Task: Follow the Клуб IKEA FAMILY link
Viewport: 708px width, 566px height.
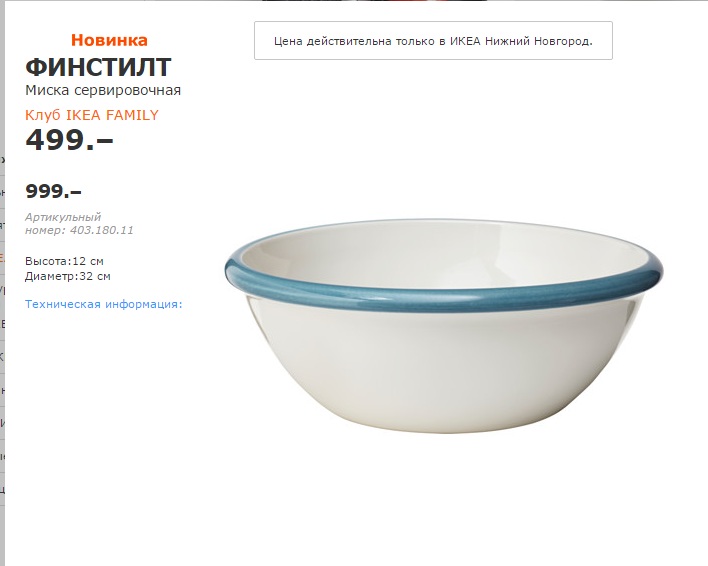Action: 92,115
